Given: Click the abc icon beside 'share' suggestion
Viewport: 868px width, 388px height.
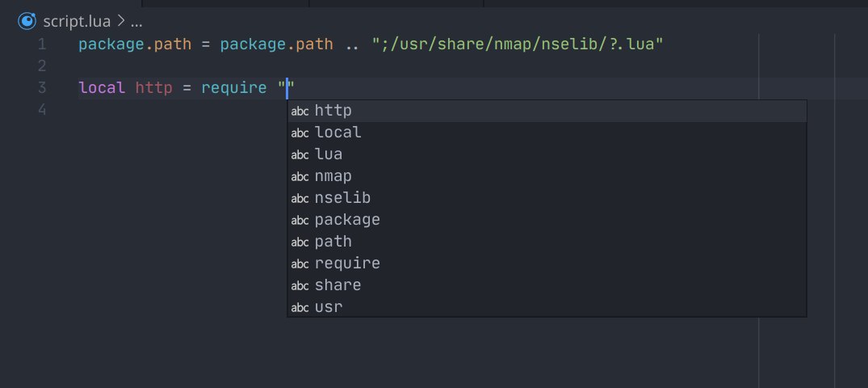Looking at the screenshot, I should coord(300,286).
